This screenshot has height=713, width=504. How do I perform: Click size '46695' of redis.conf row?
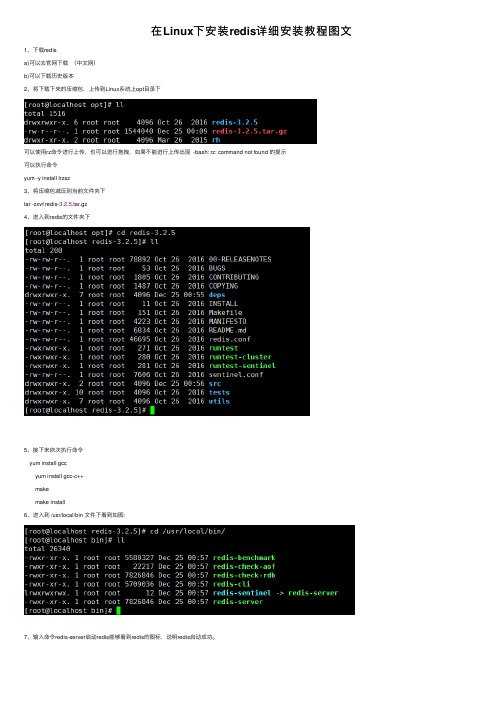pos(140,339)
